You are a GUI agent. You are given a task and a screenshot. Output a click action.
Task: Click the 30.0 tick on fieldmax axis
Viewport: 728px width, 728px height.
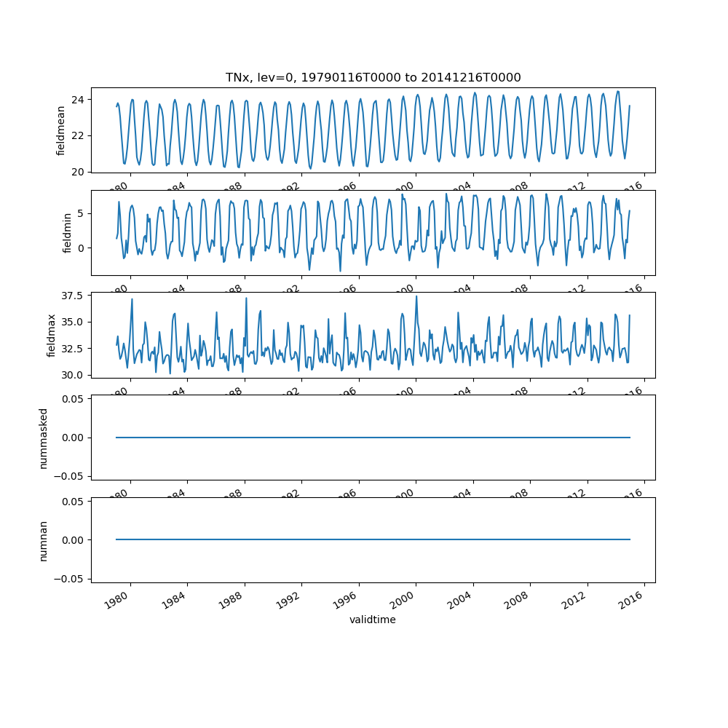coord(74,375)
